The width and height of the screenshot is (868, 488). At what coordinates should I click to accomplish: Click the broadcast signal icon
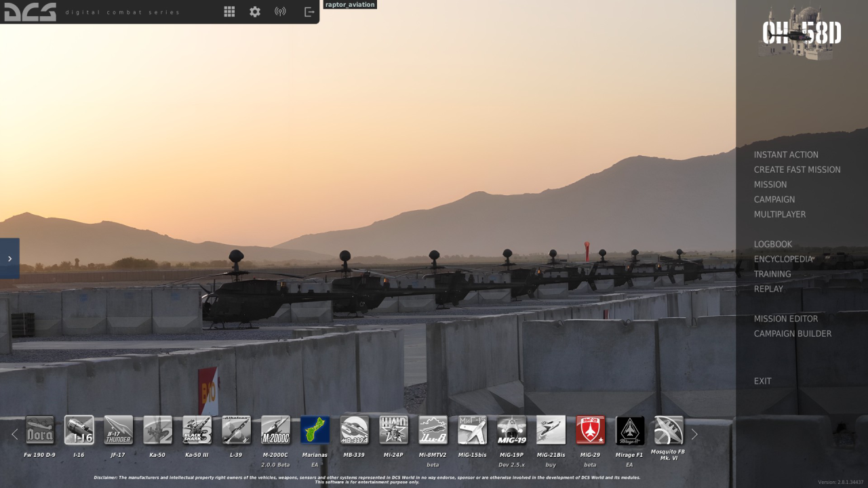coord(280,12)
